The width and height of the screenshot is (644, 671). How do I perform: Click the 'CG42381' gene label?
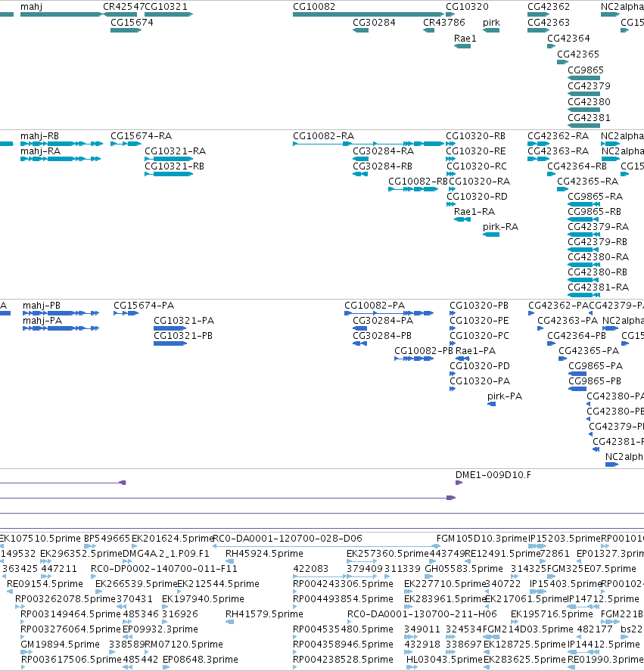pyautogui.click(x=589, y=117)
